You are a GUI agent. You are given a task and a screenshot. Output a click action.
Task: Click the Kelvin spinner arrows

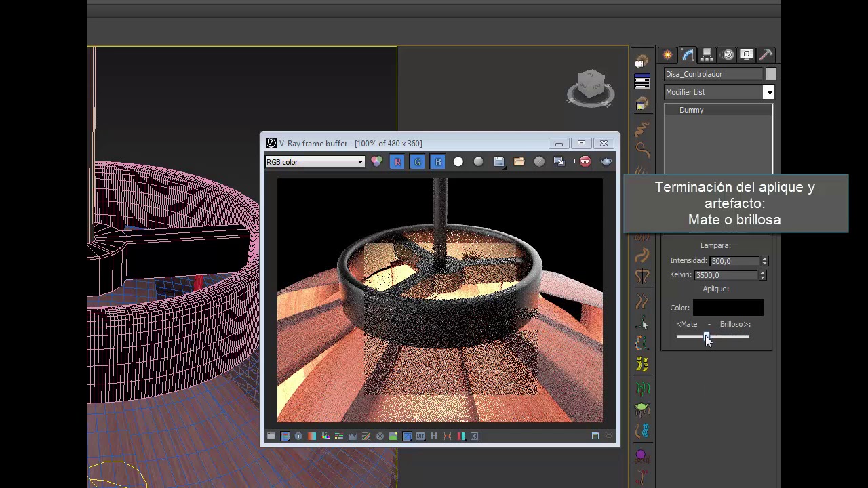coord(762,275)
